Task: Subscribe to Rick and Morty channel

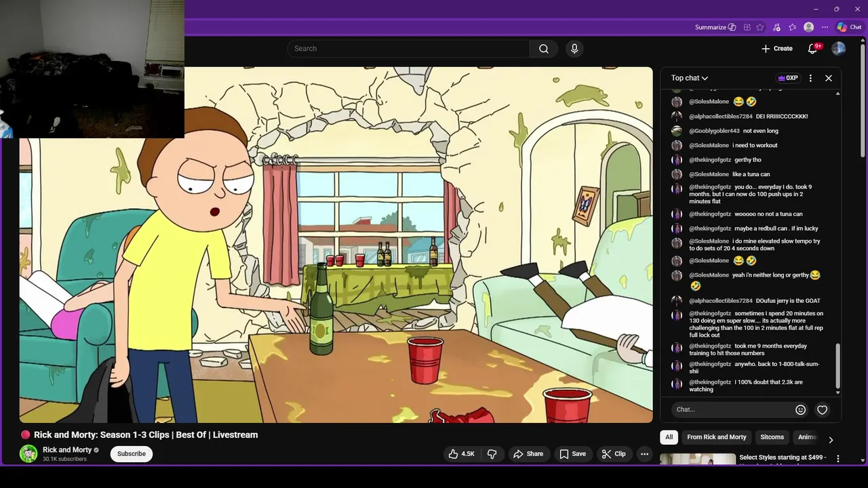Action: pos(132,453)
